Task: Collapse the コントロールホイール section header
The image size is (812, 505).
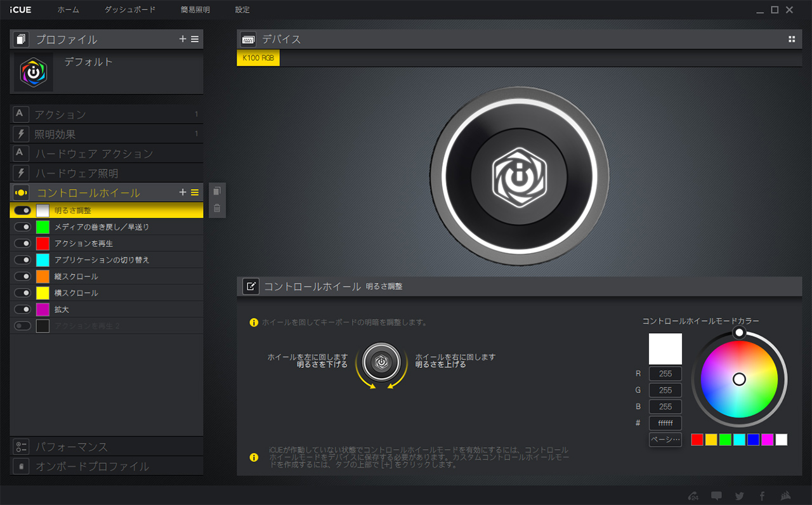Action: pyautogui.click(x=107, y=193)
